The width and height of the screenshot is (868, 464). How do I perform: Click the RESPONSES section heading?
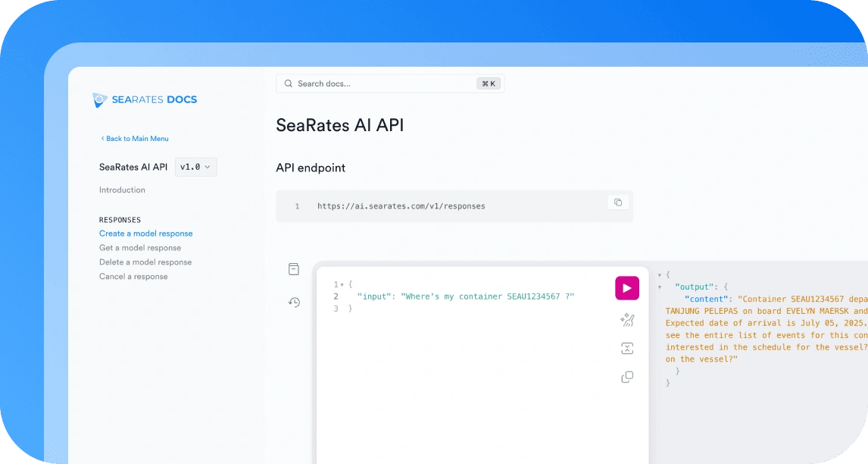[x=120, y=220]
